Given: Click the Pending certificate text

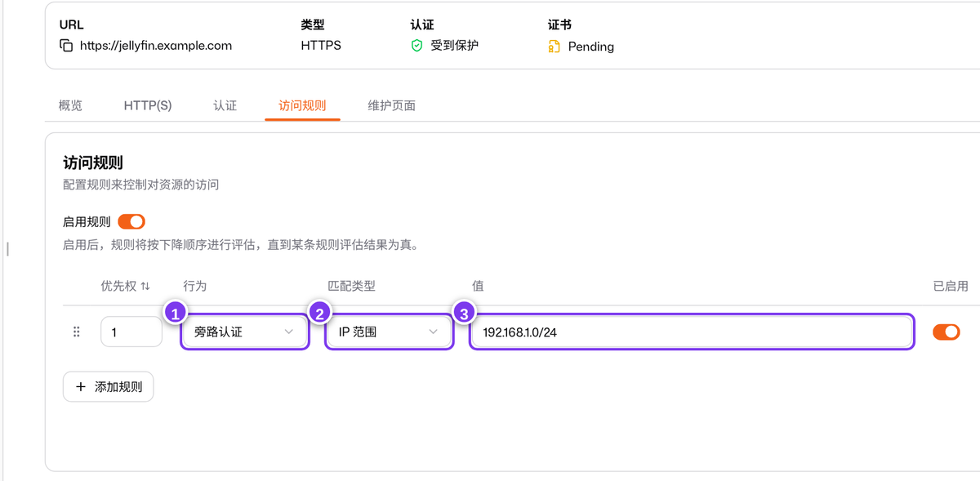Looking at the screenshot, I should [x=591, y=47].
